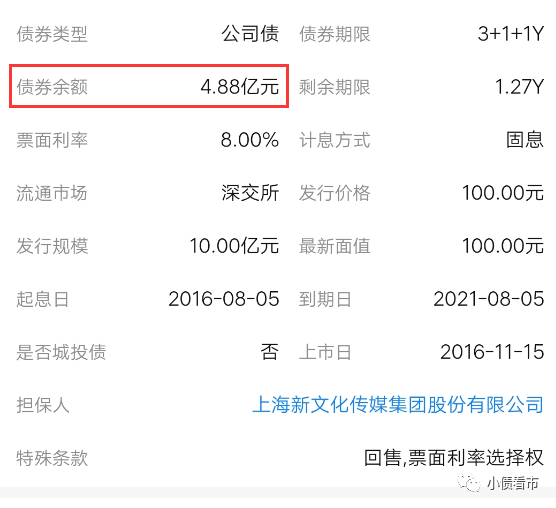The height and width of the screenshot is (508, 556).
Task: Click the 2016-11-15 listing date value
Action: click(492, 351)
